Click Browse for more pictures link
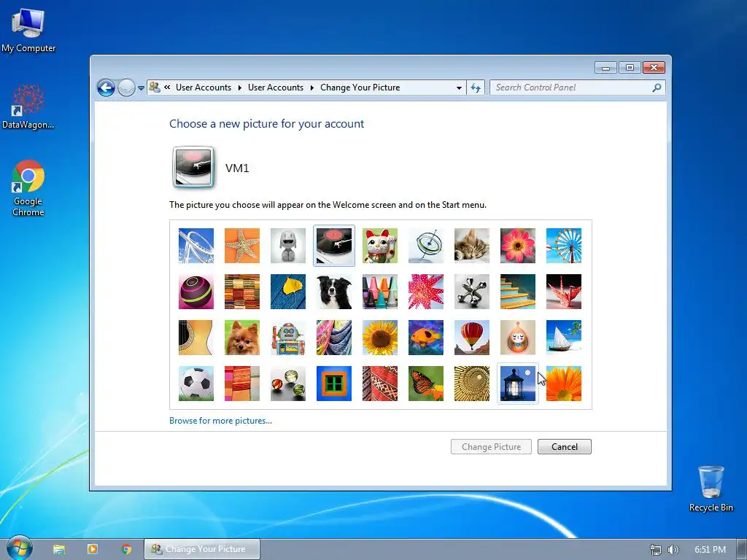The width and height of the screenshot is (747, 560). click(x=220, y=421)
